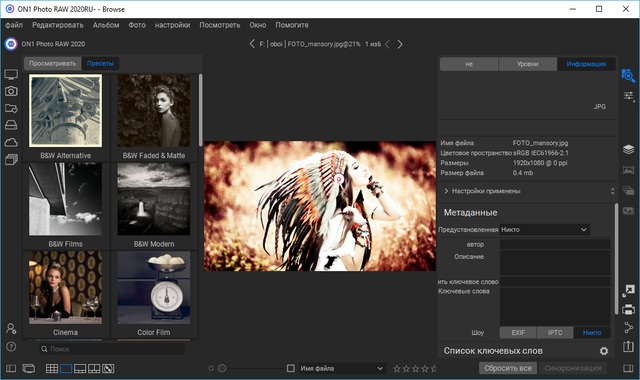The width and height of the screenshot is (640, 380).
Task: Switch to the Уровни tab
Action: point(527,64)
